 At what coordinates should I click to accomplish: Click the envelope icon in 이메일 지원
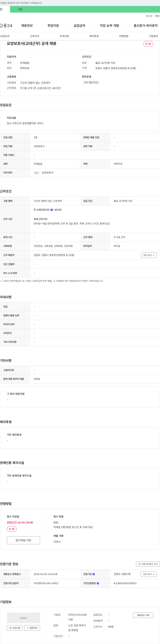pos(17,540)
